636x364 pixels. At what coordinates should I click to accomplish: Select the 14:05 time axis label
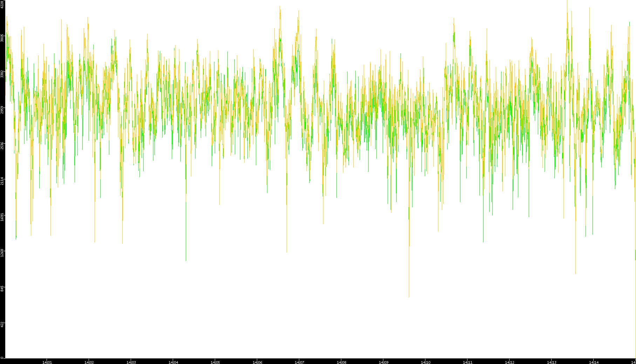point(215,362)
